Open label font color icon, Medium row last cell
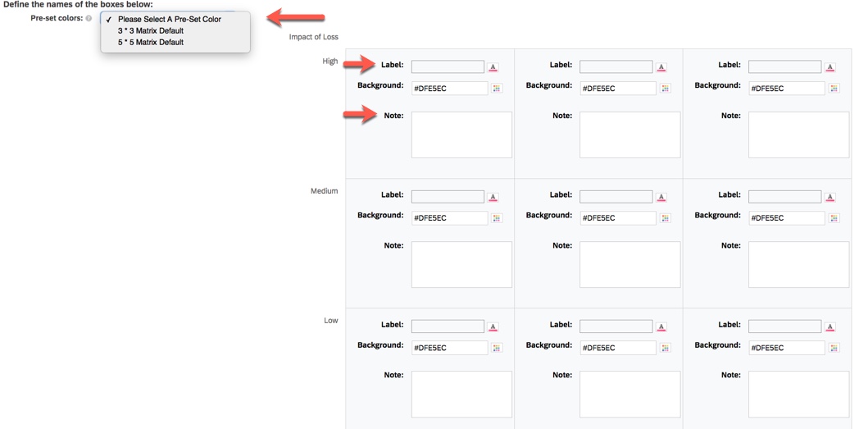Image resolution: width=868 pixels, height=429 pixels. [830, 198]
